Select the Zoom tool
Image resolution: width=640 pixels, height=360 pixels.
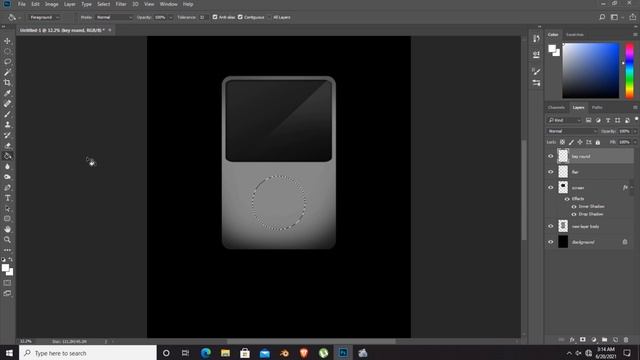point(7,240)
